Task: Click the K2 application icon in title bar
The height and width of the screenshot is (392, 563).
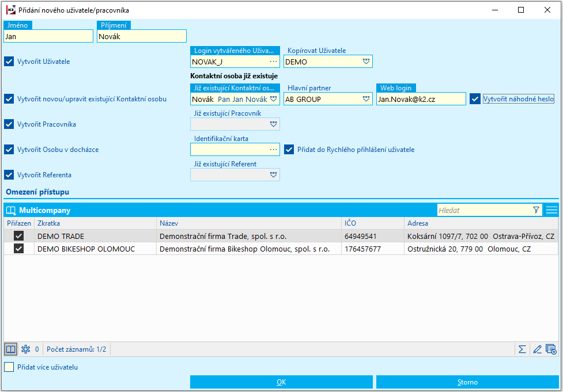Action: tap(11, 10)
